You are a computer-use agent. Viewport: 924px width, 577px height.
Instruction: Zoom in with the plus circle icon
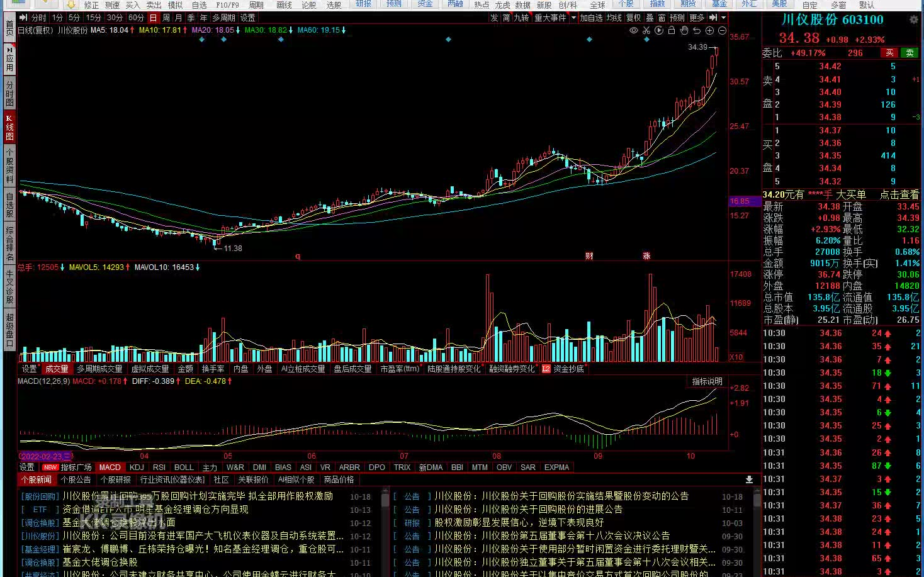(710, 30)
